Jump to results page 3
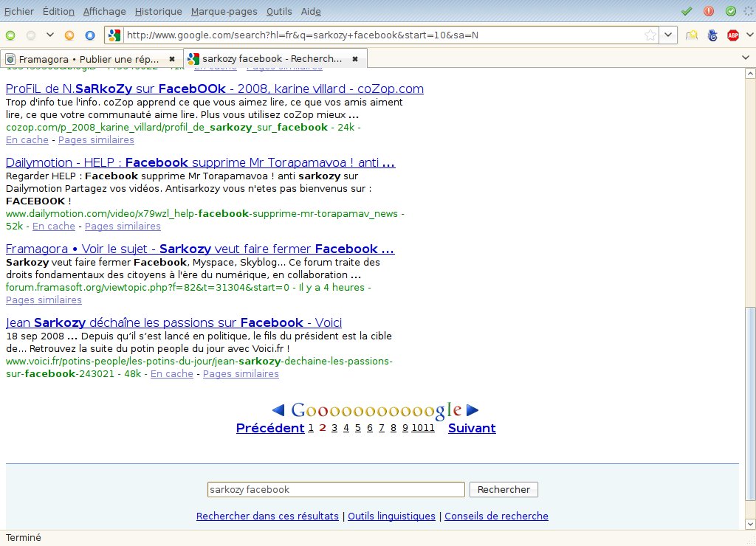The height and width of the screenshot is (546, 756). click(x=334, y=428)
